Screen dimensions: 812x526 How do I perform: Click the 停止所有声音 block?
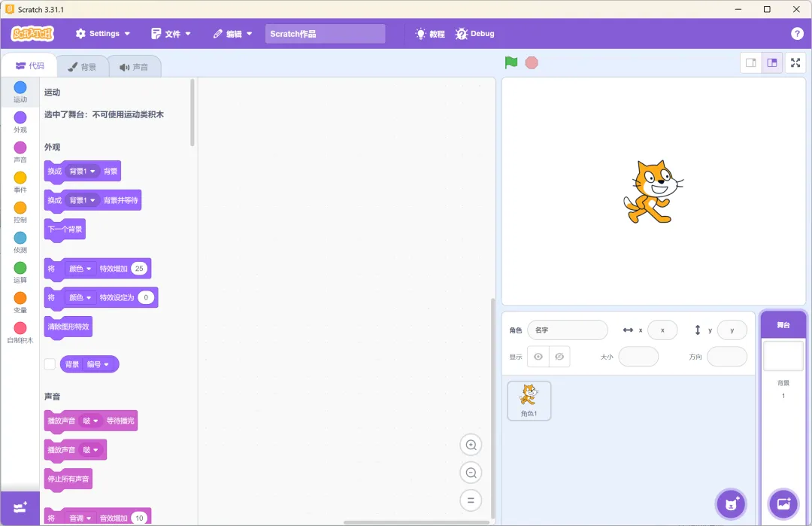[x=68, y=479]
